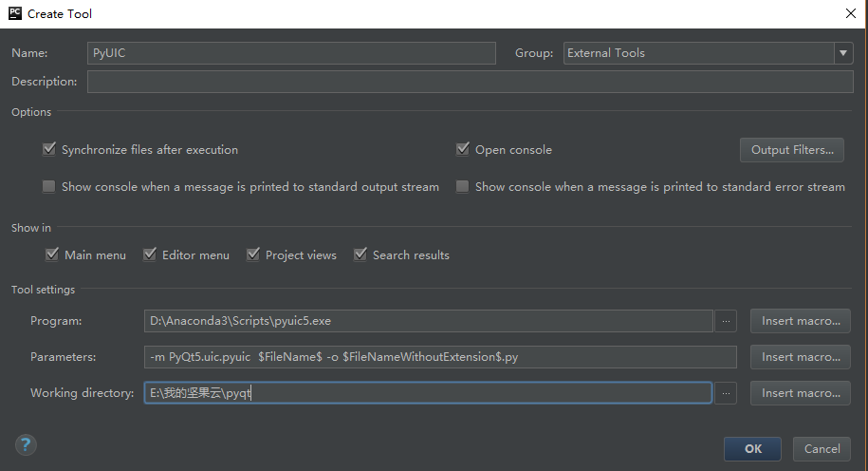
Task: Insert macro for the Parameters field
Action: [x=801, y=357]
